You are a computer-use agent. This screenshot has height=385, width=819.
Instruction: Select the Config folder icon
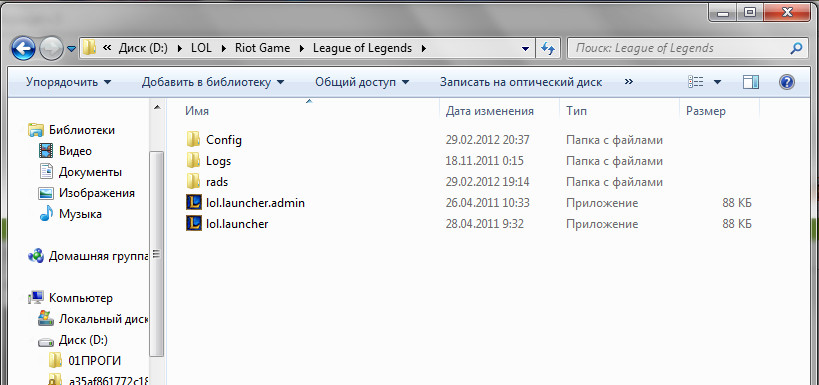[193, 139]
